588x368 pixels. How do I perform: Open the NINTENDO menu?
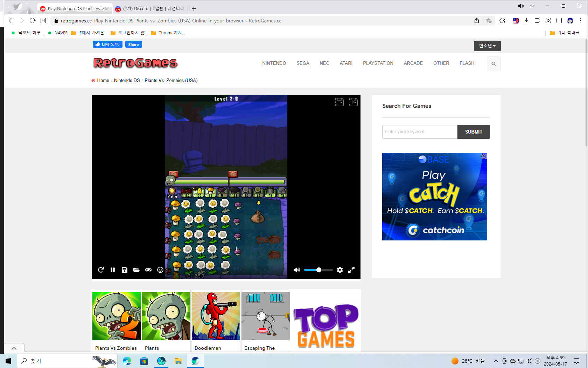click(x=274, y=63)
